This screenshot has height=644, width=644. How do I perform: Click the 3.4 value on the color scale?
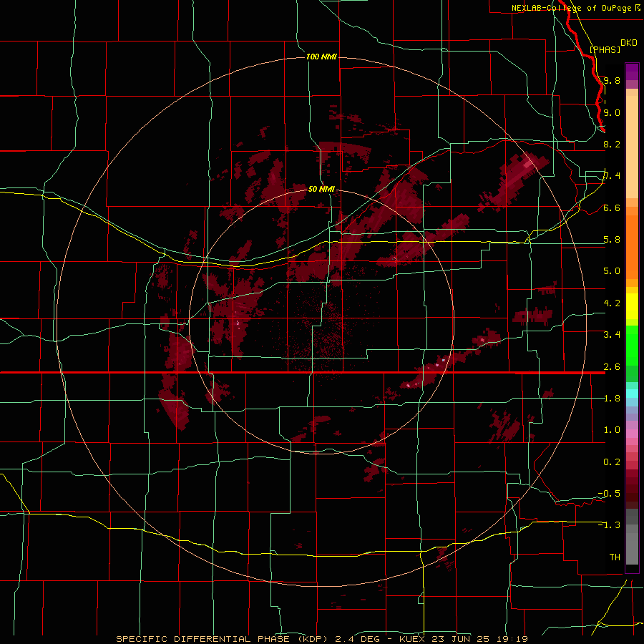tap(612, 335)
